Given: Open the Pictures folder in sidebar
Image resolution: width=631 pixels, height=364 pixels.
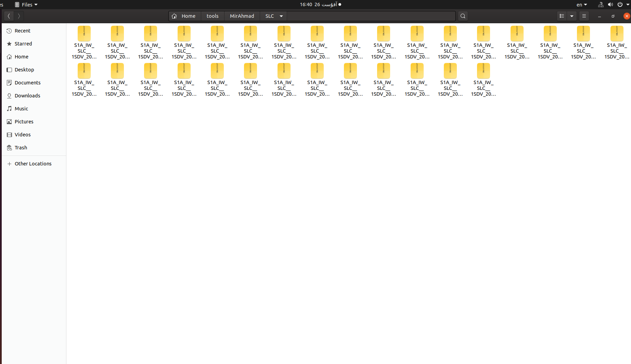Looking at the screenshot, I should click(x=24, y=121).
